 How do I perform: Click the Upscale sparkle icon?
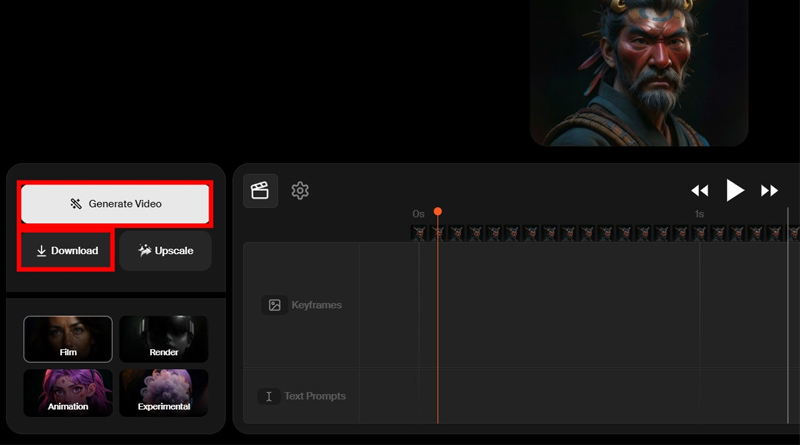click(145, 250)
